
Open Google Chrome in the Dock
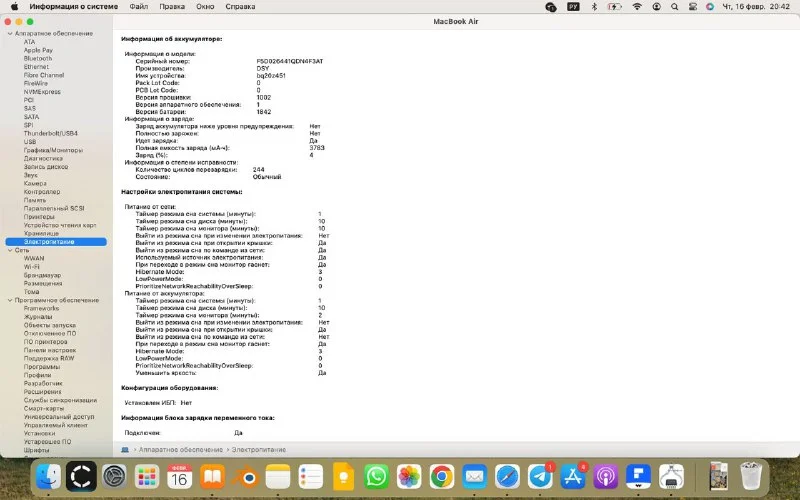tap(442, 478)
